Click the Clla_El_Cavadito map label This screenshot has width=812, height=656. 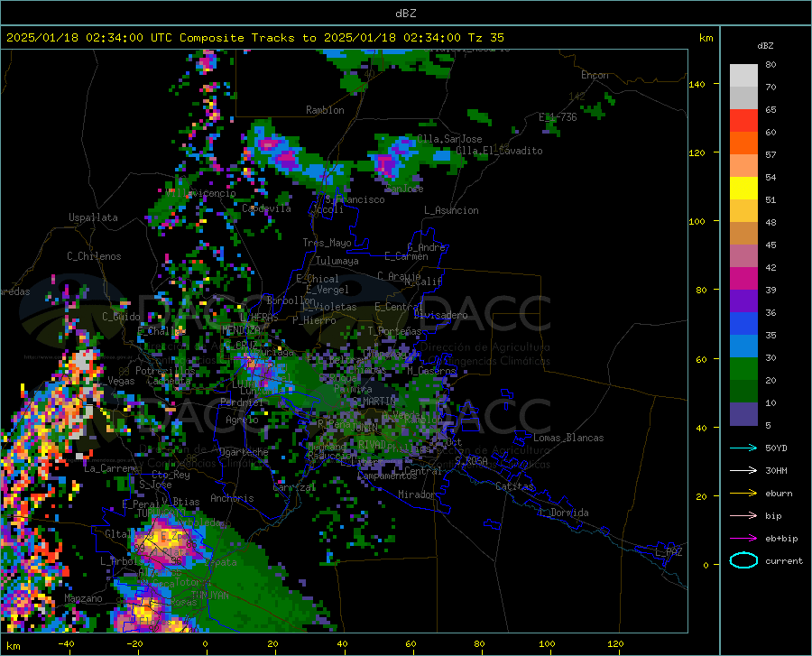click(x=499, y=151)
